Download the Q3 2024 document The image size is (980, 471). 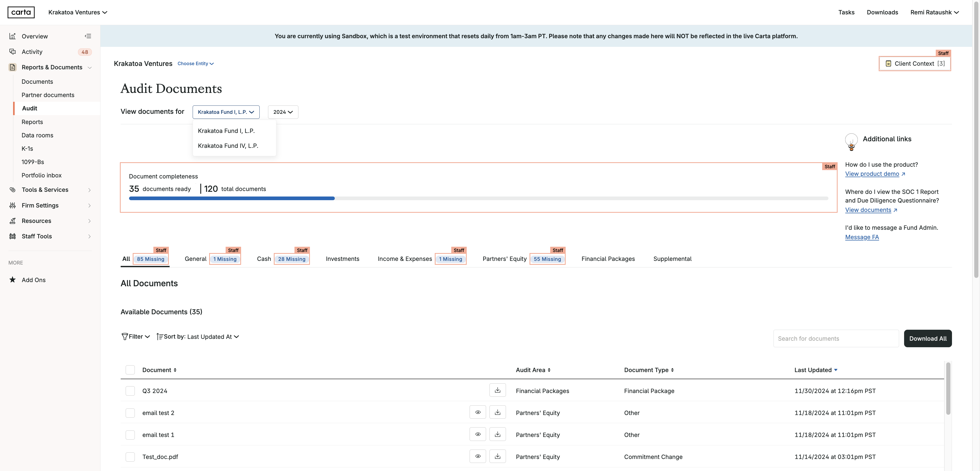tap(498, 390)
